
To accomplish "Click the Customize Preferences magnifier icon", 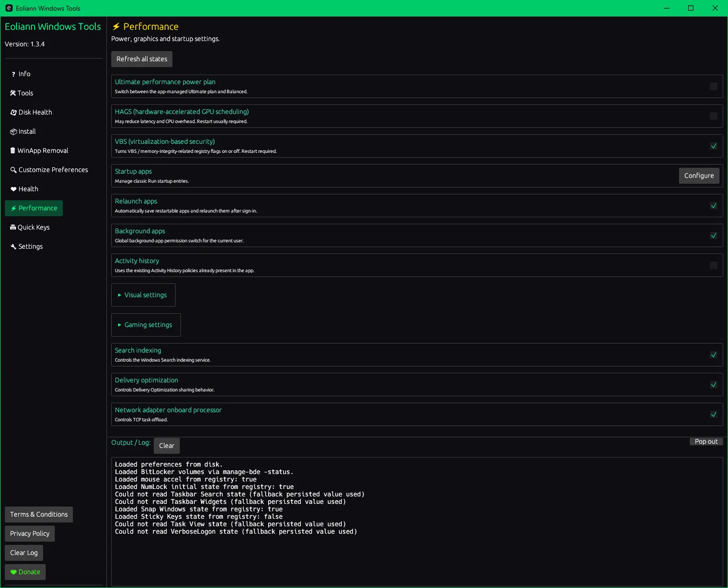I will pyautogui.click(x=13, y=170).
